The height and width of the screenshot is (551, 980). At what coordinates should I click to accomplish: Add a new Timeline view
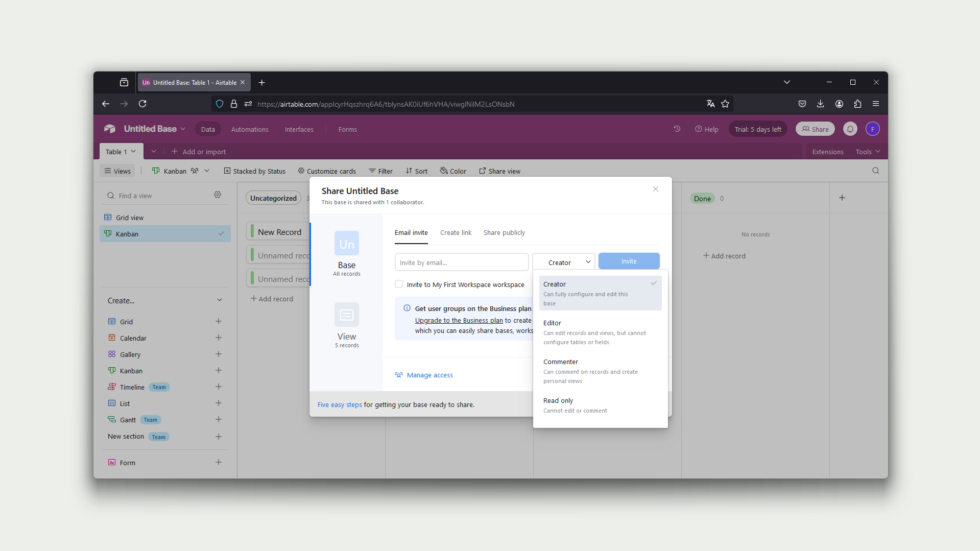[219, 387]
